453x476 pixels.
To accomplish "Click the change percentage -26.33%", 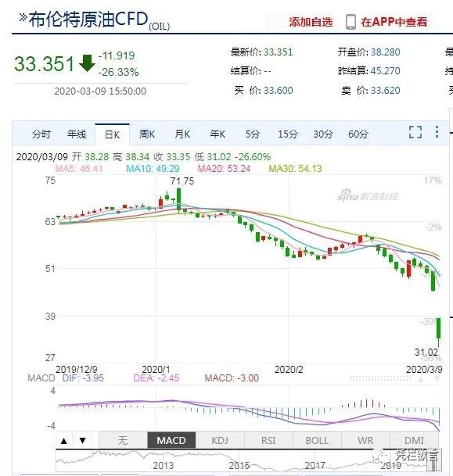I will click(118, 72).
